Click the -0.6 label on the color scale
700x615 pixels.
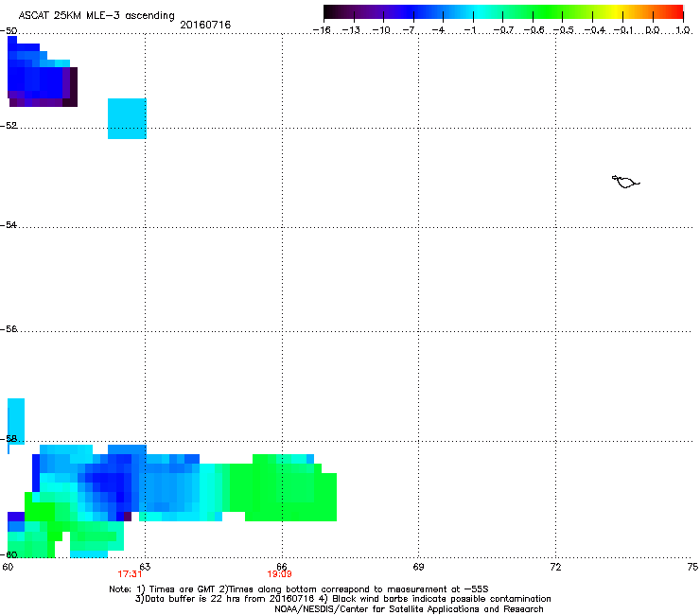534,30
